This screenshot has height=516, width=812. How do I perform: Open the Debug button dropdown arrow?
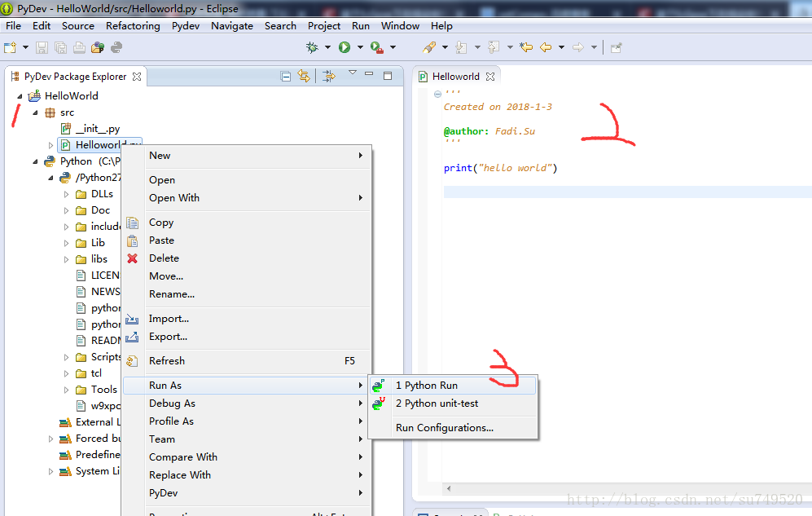point(327,47)
